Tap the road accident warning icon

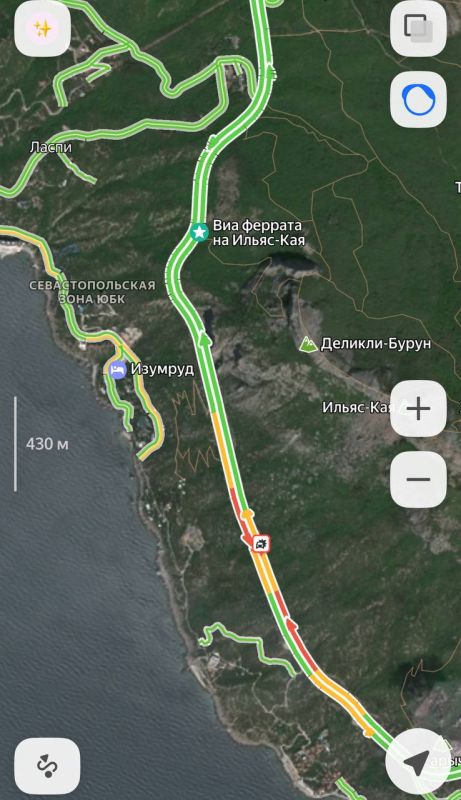pyautogui.click(x=261, y=544)
